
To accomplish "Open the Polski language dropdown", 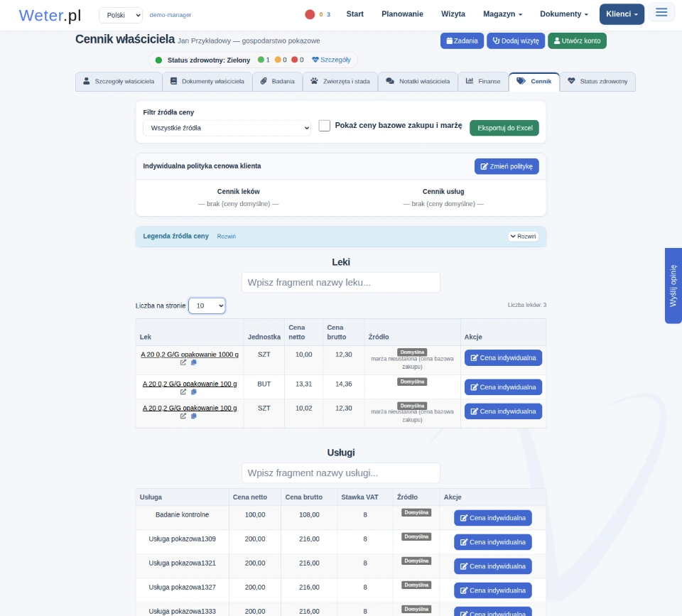I will [x=121, y=15].
